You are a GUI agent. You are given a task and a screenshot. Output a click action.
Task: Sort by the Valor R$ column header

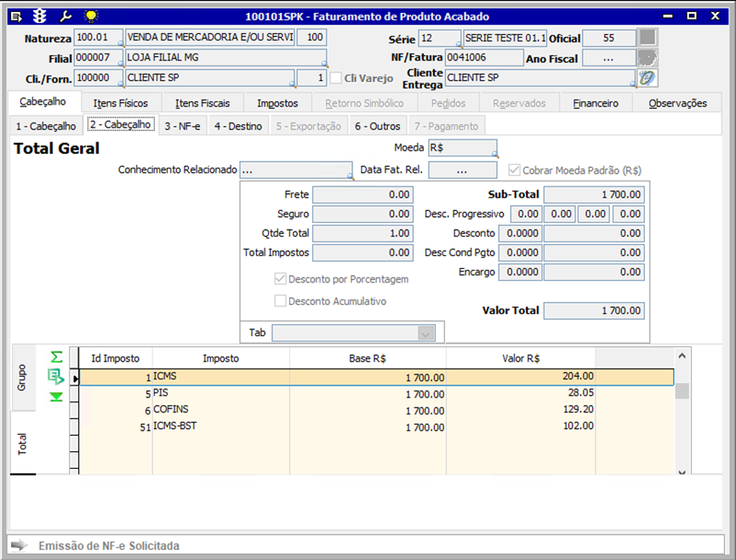coord(520,358)
